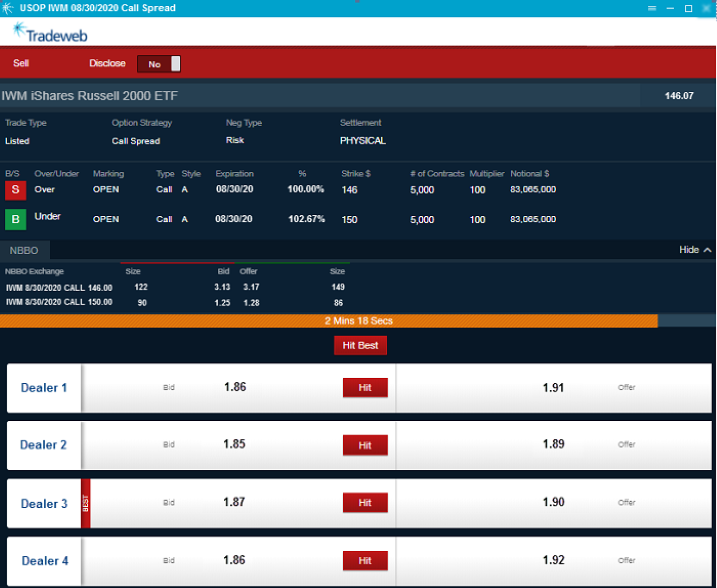Viewport: 717px width, 588px height.
Task: Hit Dealer 3 bid at 1.87
Action: (364, 503)
